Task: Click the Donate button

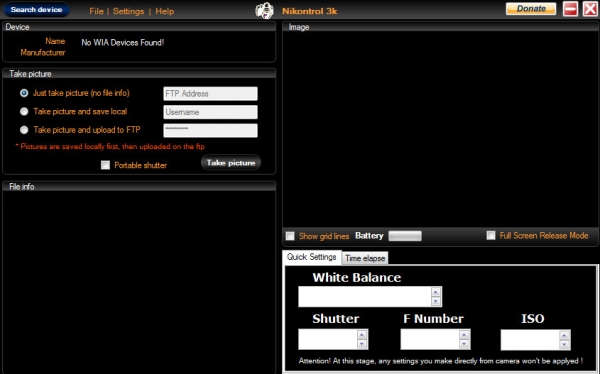Action: click(531, 8)
